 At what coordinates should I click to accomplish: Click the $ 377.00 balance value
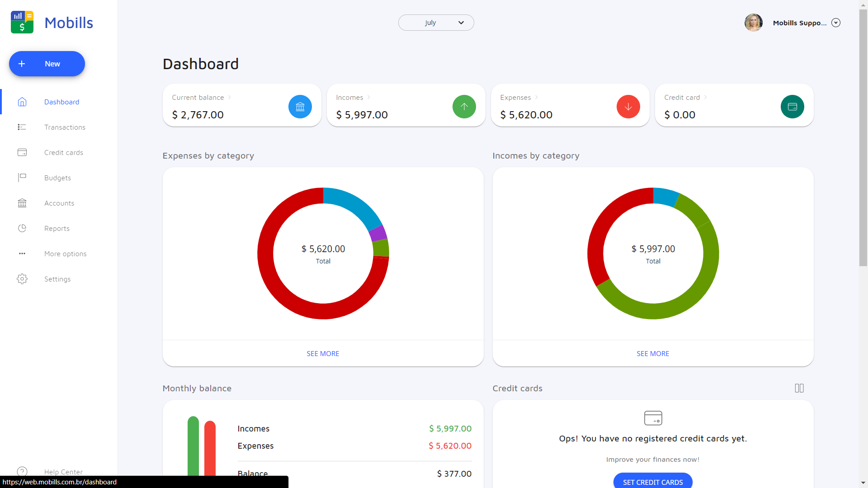(x=454, y=474)
